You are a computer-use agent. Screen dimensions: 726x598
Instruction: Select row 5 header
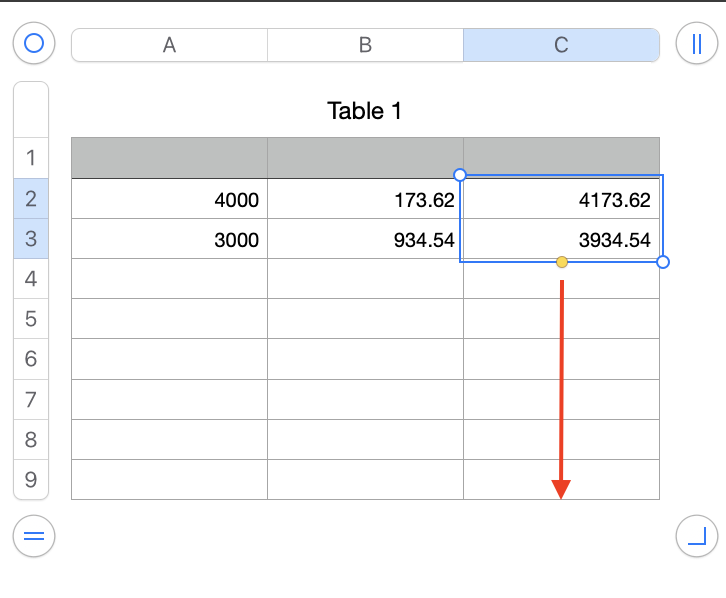click(x=30, y=319)
